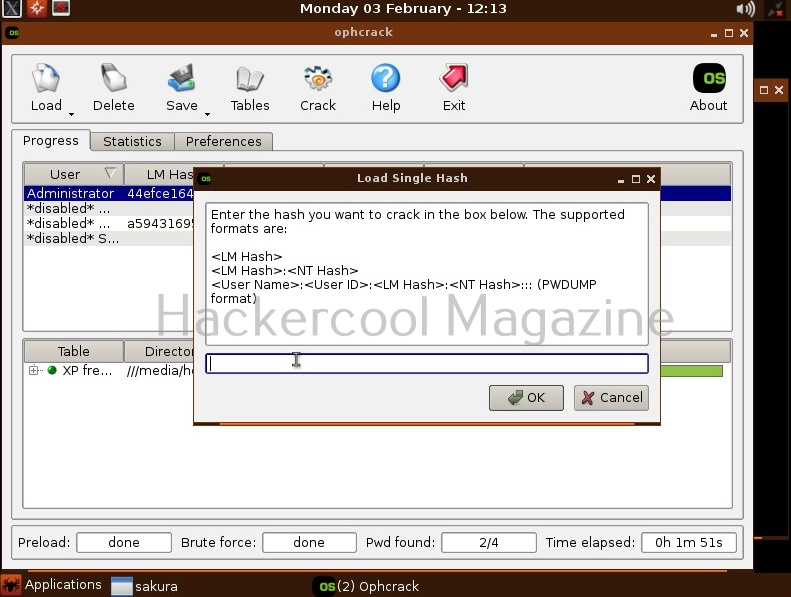Close the Load Single Hash dialog
This screenshot has width=791, height=597.
coord(651,179)
